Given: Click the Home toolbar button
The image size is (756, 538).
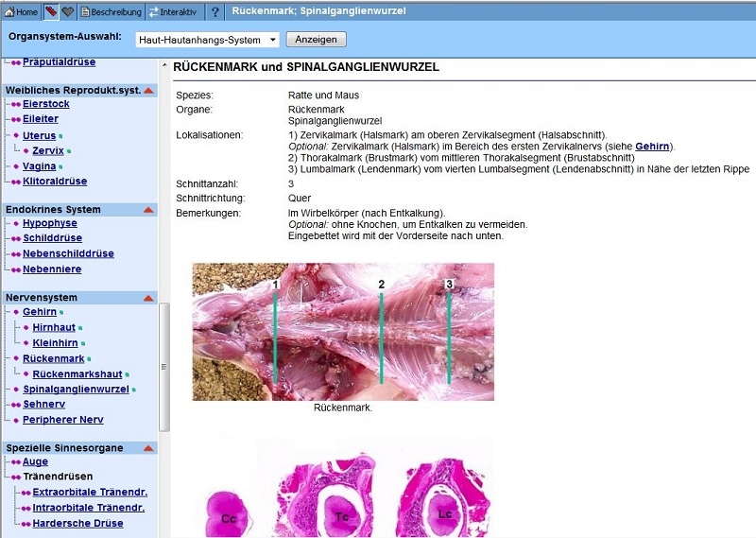Looking at the screenshot, I should pyautogui.click(x=22, y=12).
